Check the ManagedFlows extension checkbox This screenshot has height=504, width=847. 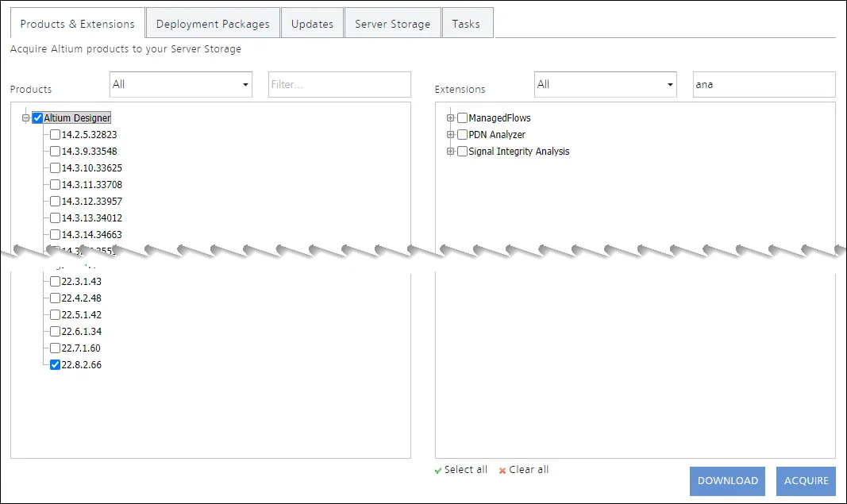pyautogui.click(x=462, y=117)
